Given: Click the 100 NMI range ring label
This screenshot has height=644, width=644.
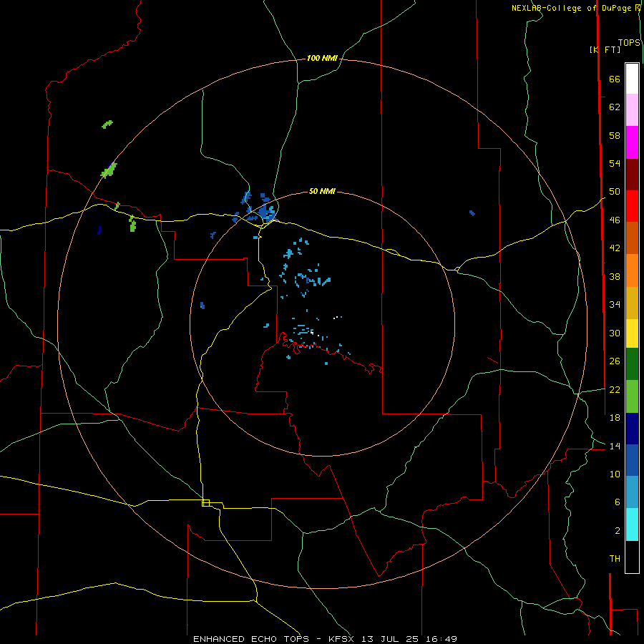Looking at the screenshot, I should pos(322,58).
